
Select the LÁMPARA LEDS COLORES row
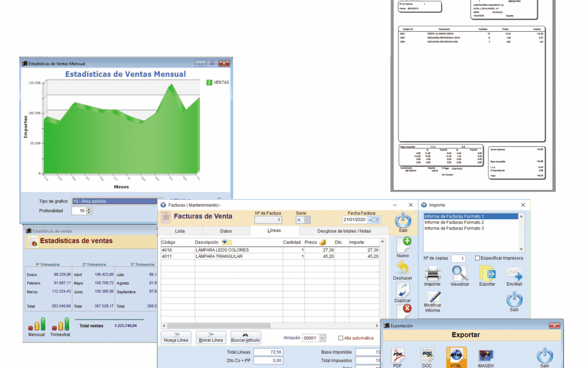(270, 250)
